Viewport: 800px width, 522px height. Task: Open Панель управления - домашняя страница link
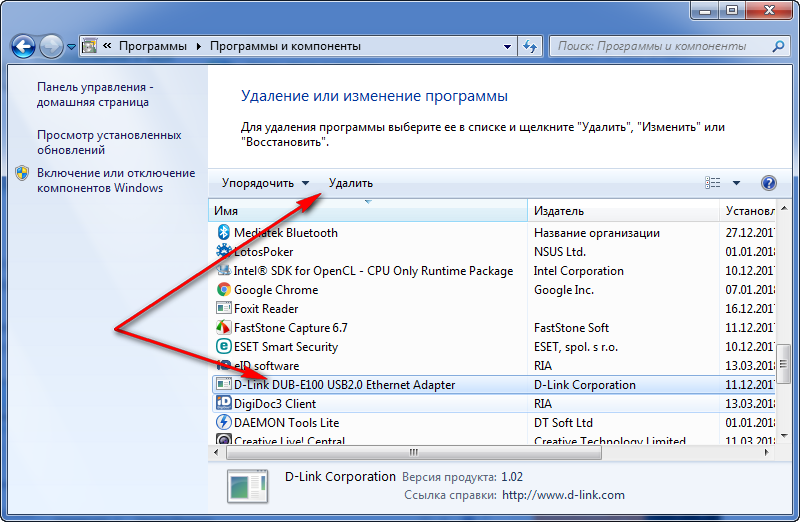[x=95, y=94]
